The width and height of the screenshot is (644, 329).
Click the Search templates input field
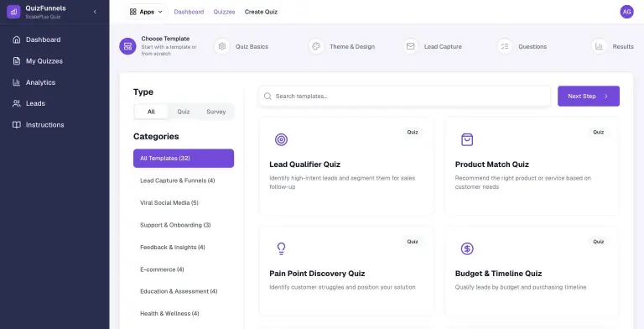pyautogui.click(x=405, y=97)
